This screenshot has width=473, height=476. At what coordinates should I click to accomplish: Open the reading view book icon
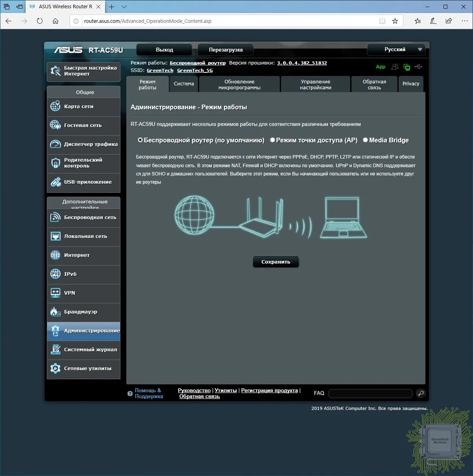coord(382,21)
